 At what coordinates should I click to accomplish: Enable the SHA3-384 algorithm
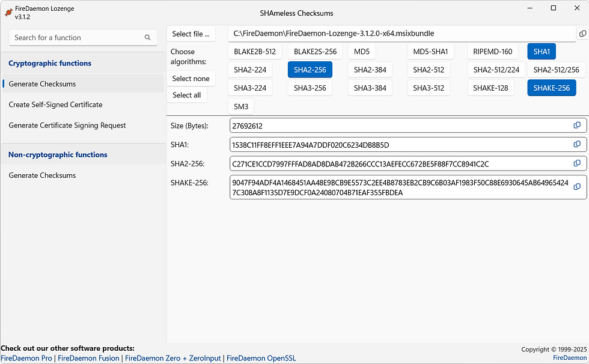370,88
